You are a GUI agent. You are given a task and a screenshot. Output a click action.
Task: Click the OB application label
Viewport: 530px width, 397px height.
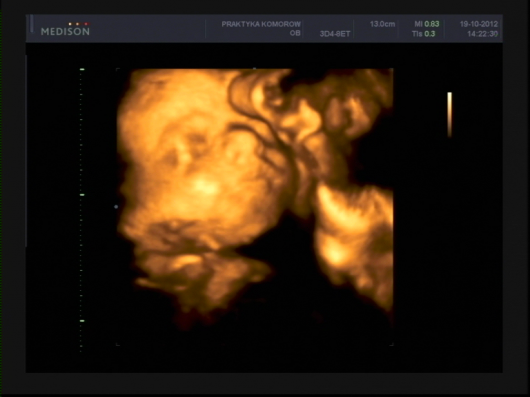pyautogui.click(x=295, y=33)
